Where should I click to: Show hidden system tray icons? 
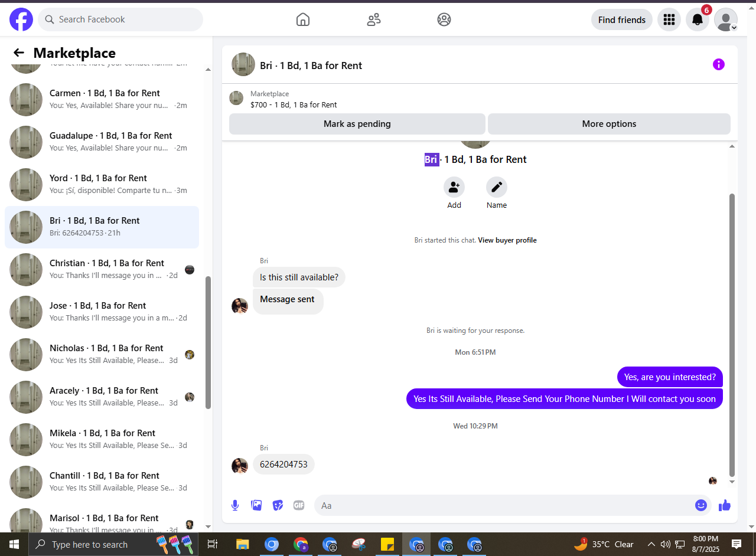(651, 544)
